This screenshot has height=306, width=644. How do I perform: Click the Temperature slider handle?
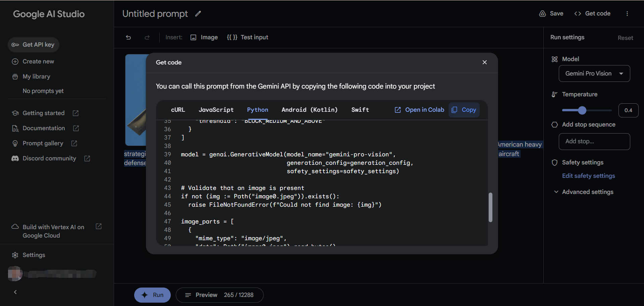[x=582, y=110]
